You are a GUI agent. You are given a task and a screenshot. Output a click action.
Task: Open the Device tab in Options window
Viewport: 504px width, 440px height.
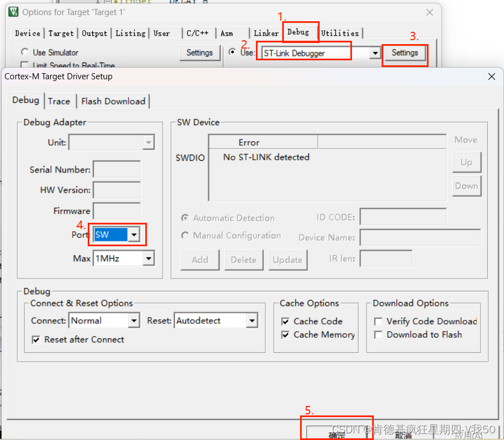tap(27, 34)
